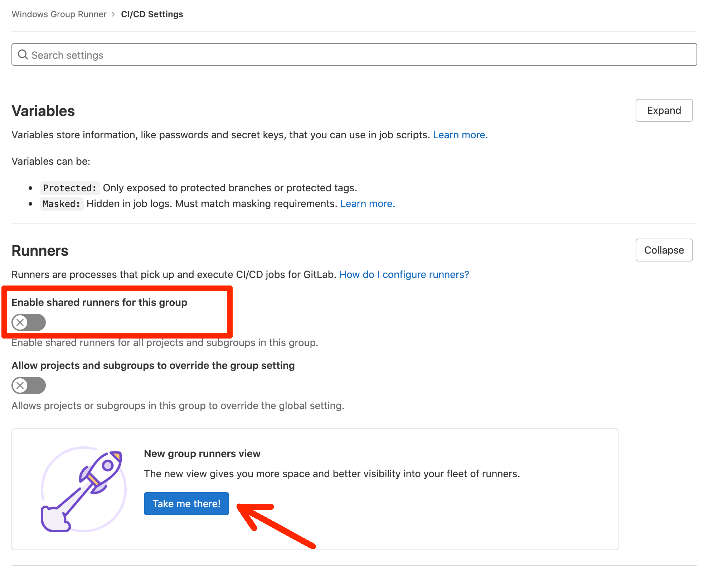Click the rocket illustration
This screenshot has height=566, width=728.
(x=83, y=489)
